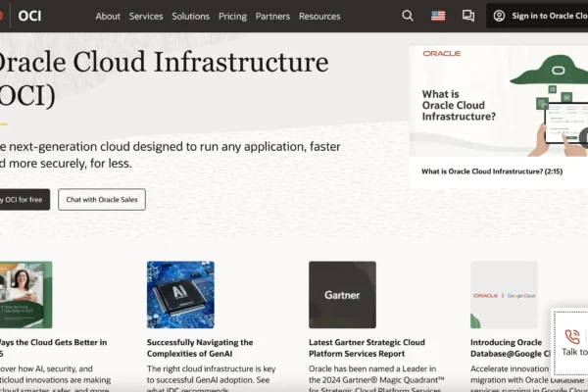Open the What is Oracle Cloud Infrastructure video thumbnail
Viewport: 588px width, 392px height.
pos(499,101)
